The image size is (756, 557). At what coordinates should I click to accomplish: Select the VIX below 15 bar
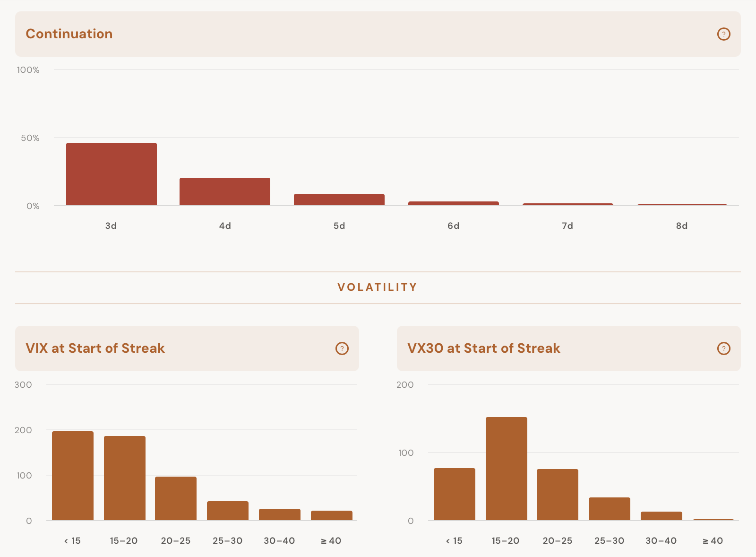(73, 476)
